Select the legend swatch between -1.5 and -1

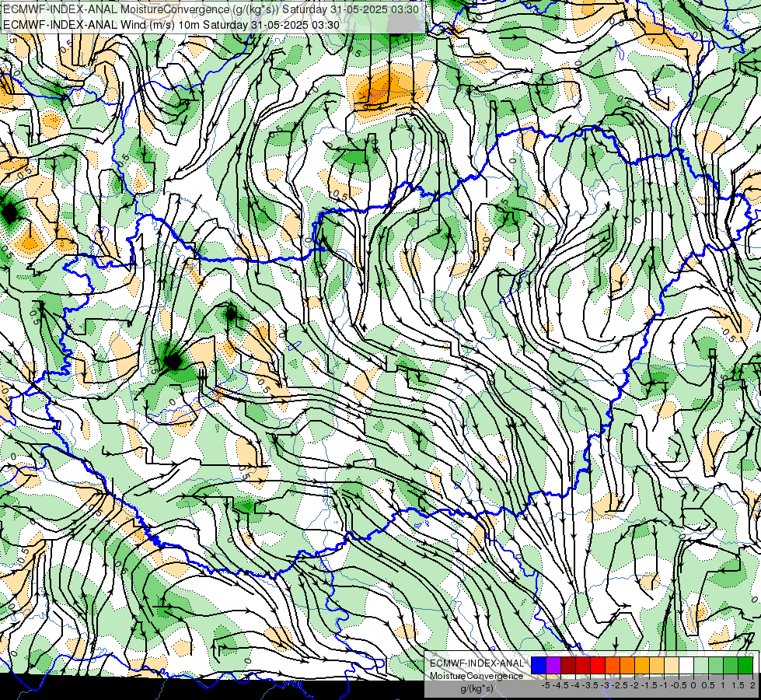pyautogui.click(x=657, y=665)
